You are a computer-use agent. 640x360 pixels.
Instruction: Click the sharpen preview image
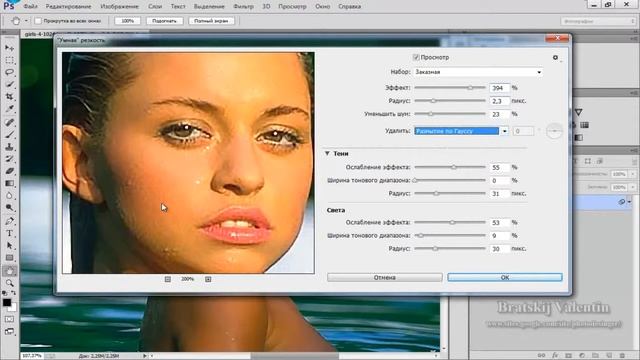[188, 162]
